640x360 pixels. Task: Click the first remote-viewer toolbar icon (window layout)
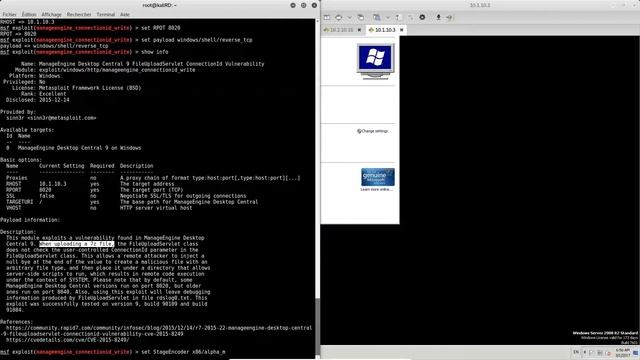point(327,17)
